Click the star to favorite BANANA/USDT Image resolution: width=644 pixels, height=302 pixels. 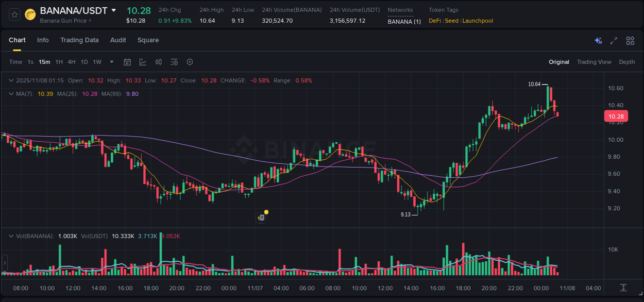point(14,14)
